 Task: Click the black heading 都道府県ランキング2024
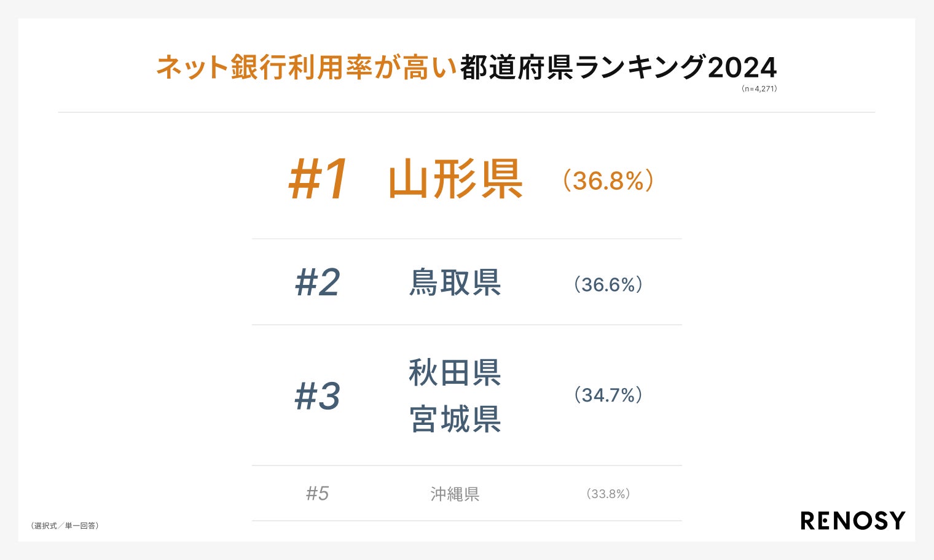618,67
